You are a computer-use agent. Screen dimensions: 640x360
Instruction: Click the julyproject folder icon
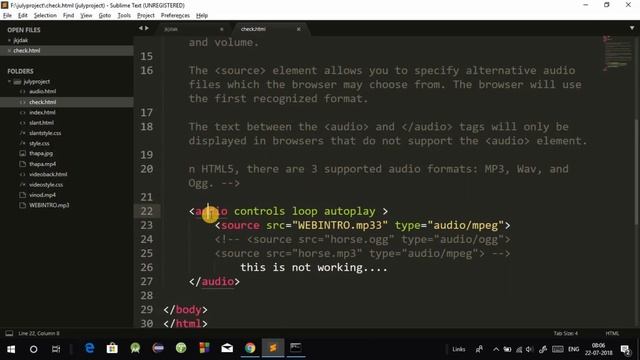[x=17, y=82]
